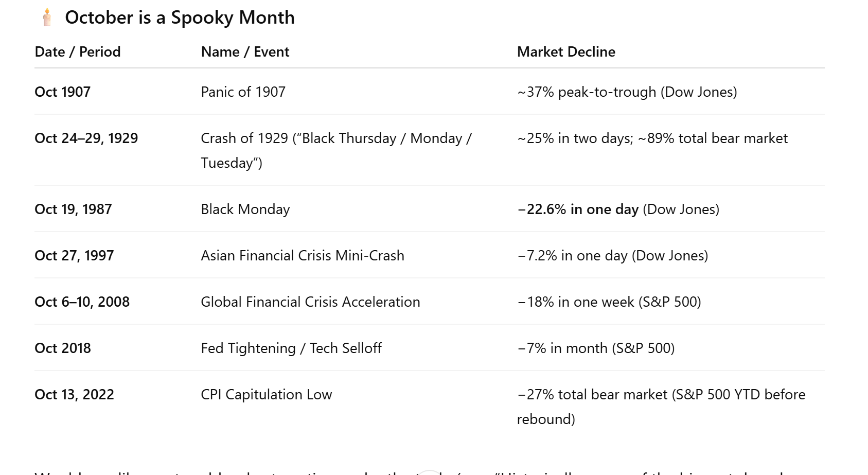The height and width of the screenshot is (475, 868).
Task: Click the "Oct 27, 1997" date cell
Action: tap(74, 256)
